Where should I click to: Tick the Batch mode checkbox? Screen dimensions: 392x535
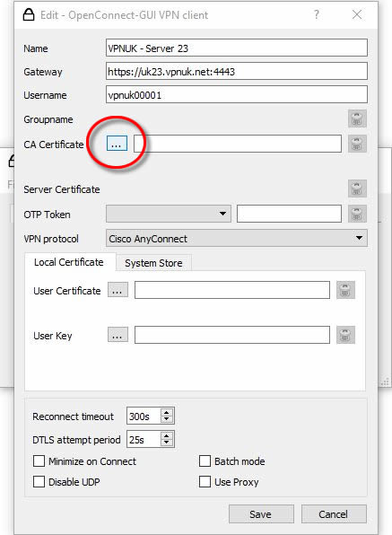click(x=205, y=461)
